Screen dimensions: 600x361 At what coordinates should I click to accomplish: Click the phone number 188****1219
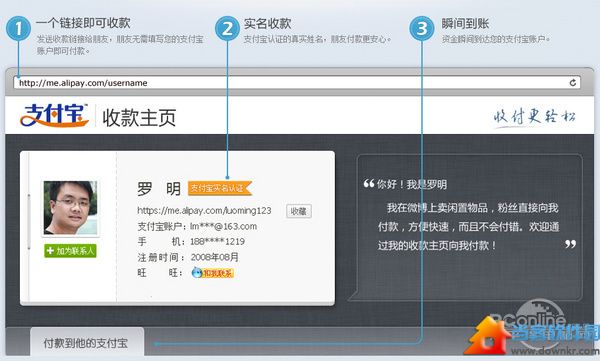pos(217,242)
